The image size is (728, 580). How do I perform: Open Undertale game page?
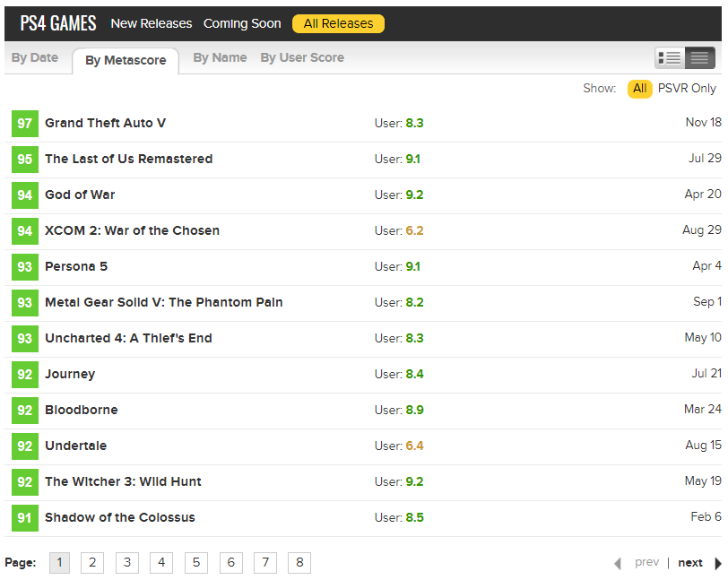[75, 446]
